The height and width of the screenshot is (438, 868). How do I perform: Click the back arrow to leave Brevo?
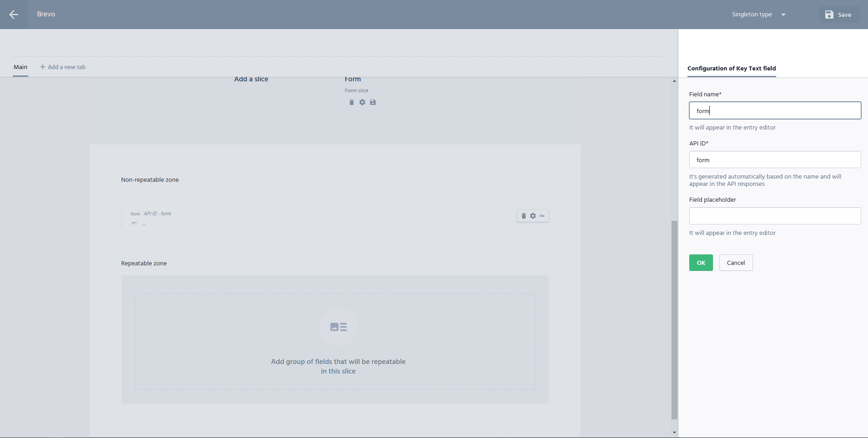coord(14,14)
